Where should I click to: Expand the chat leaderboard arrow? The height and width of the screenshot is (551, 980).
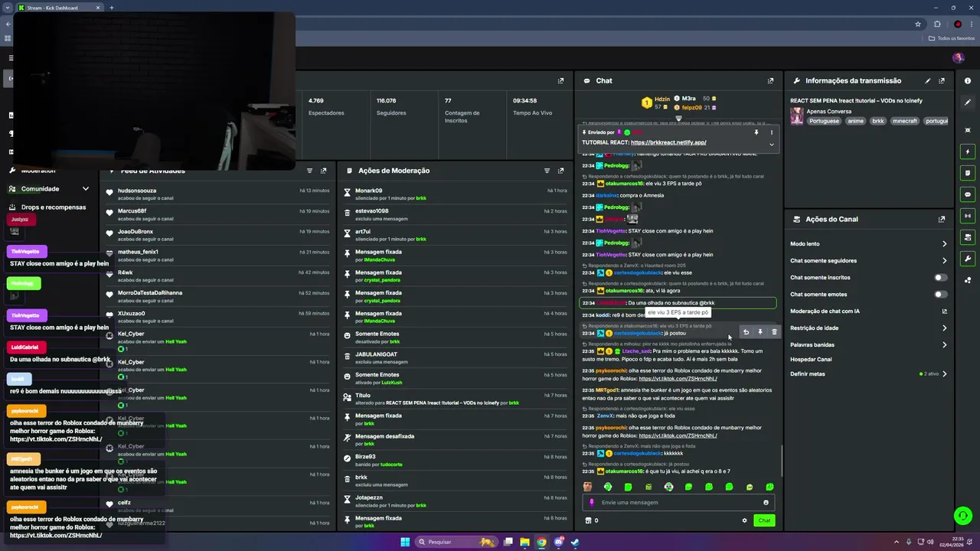pos(678,119)
